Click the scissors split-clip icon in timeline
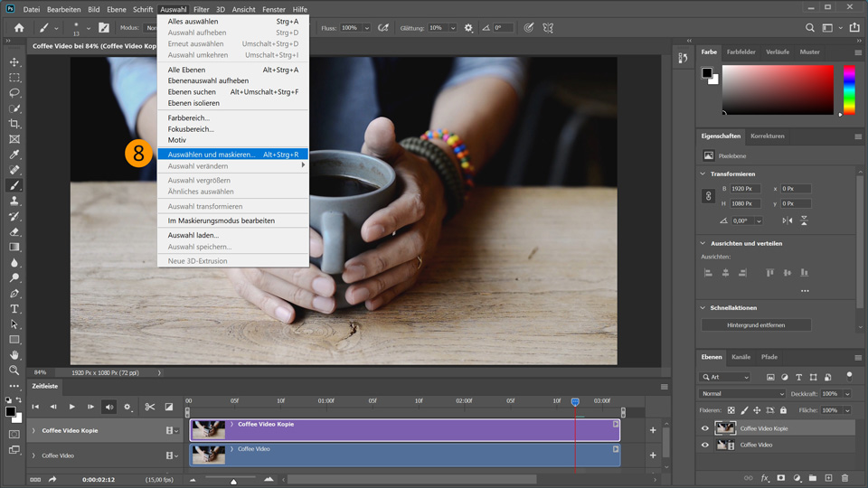Image resolution: width=868 pixels, height=488 pixels. click(x=150, y=408)
